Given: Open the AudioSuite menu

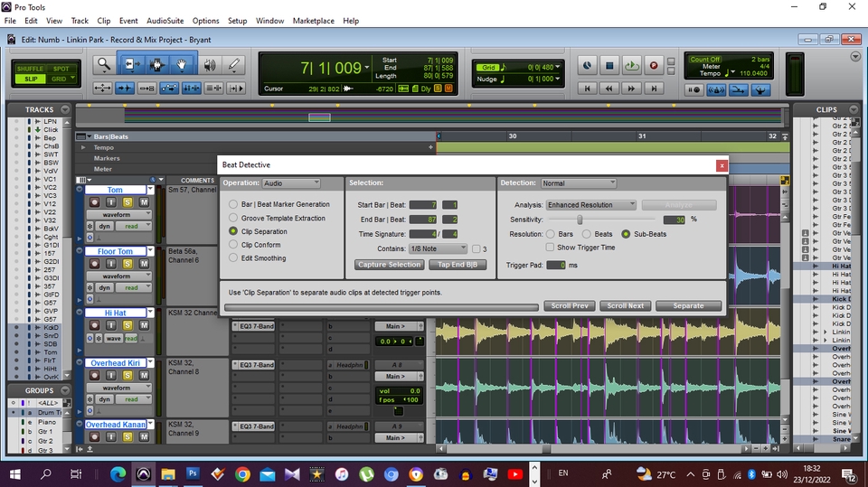Looking at the screenshot, I should tap(165, 21).
